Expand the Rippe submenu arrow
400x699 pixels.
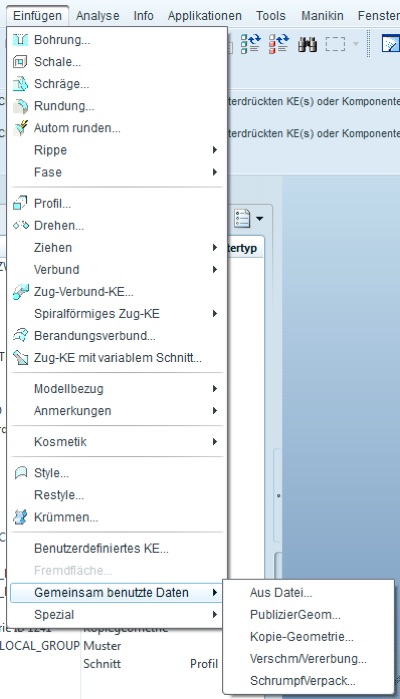click(x=214, y=150)
